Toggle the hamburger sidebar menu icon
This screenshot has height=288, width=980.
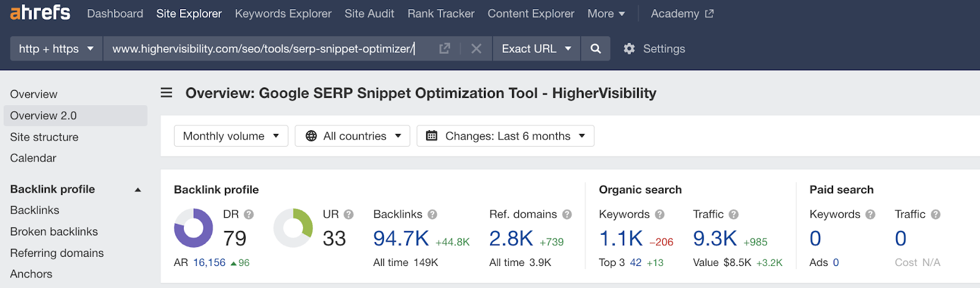coord(167,93)
